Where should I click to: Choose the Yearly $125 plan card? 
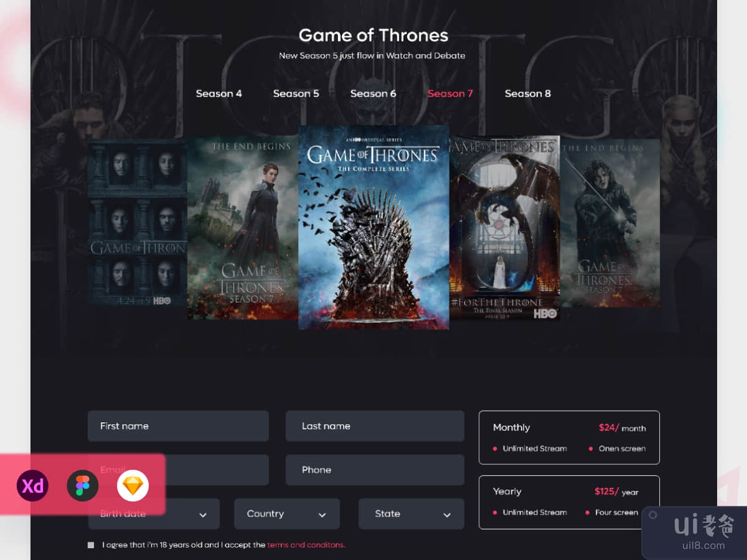coord(569,502)
